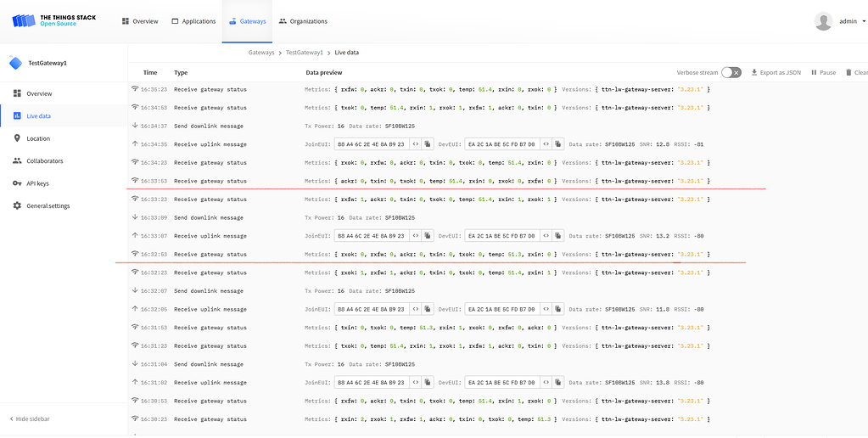Copy JoinEUI in the 16:34:35 uplink row
The width and height of the screenshot is (868, 438).
point(428,144)
